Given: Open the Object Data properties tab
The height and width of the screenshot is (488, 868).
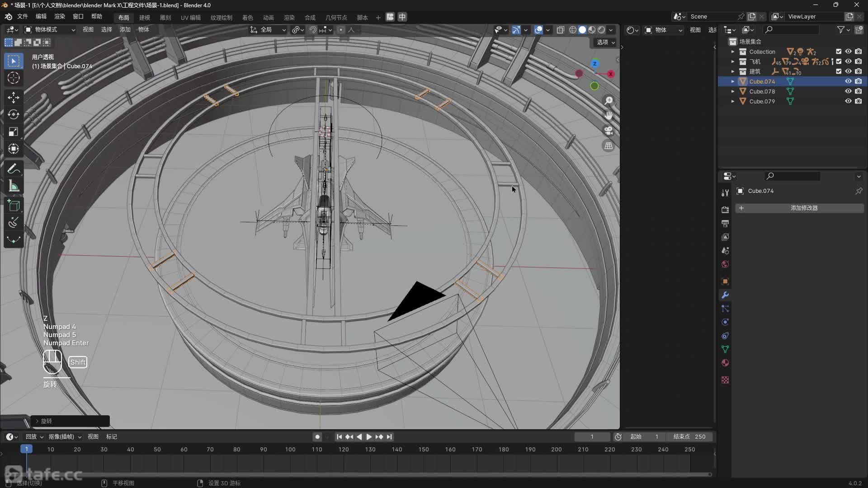Looking at the screenshot, I should pyautogui.click(x=725, y=349).
